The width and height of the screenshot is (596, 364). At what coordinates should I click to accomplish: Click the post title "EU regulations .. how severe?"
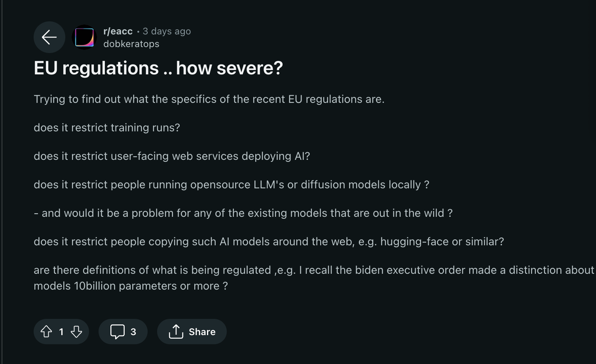[x=158, y=68]
